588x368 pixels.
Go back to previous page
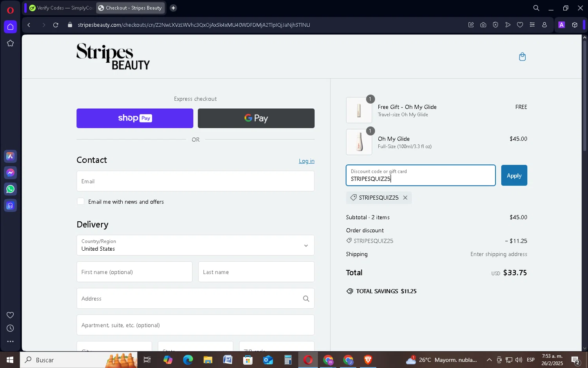(29, 25)
